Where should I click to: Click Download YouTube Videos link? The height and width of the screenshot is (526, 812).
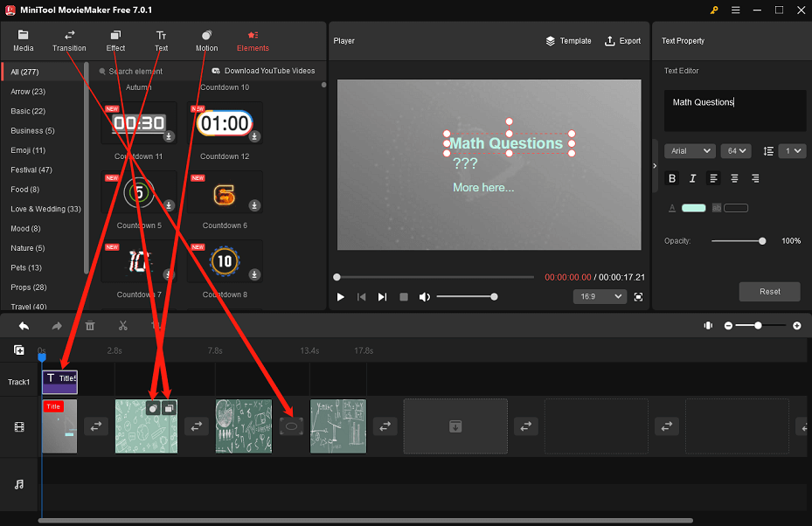coord(263,71)
